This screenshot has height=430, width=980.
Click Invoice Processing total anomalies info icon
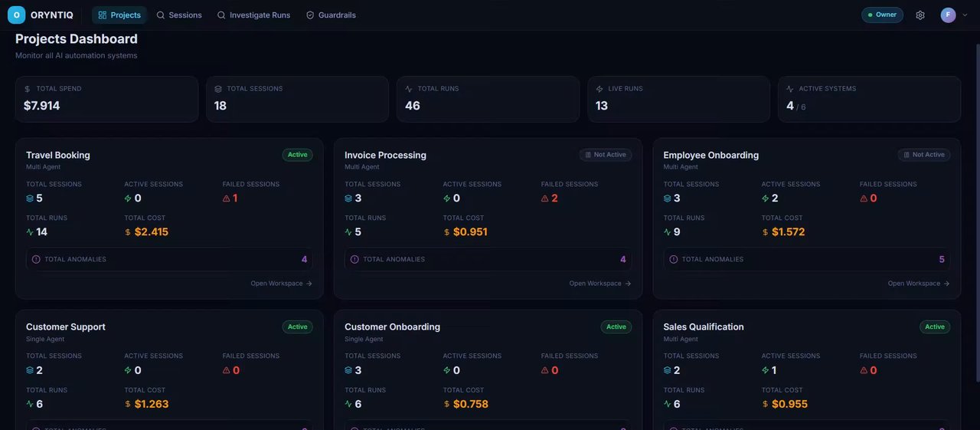[x=354, y=259]
